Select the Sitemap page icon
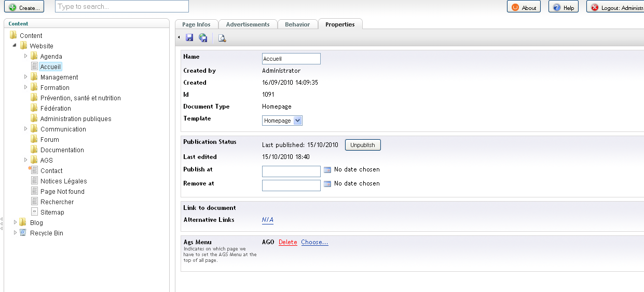Image resolution: width=644 pixels, height=292 pixels. point(34,212)
